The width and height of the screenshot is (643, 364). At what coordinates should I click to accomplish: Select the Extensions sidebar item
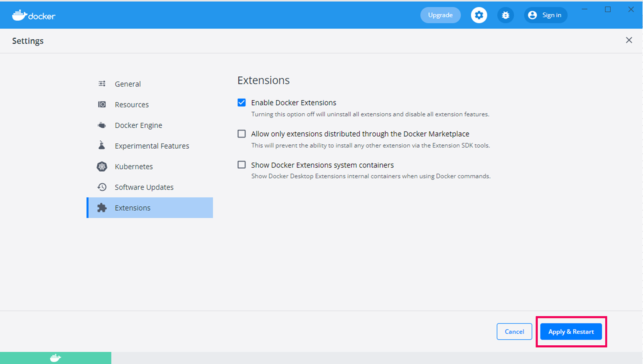coord(150,207)
